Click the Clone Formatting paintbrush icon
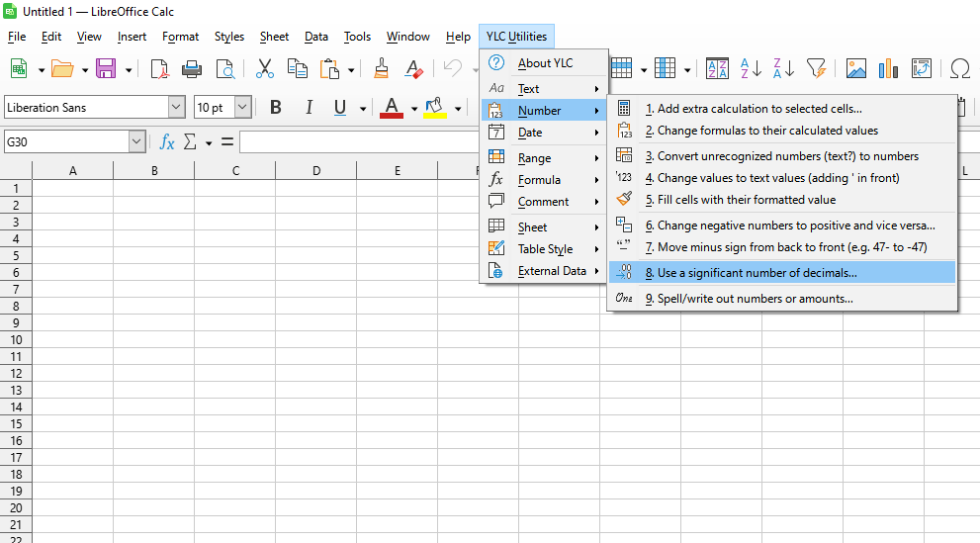Screen dimensions: 980x543 [381, 68]
